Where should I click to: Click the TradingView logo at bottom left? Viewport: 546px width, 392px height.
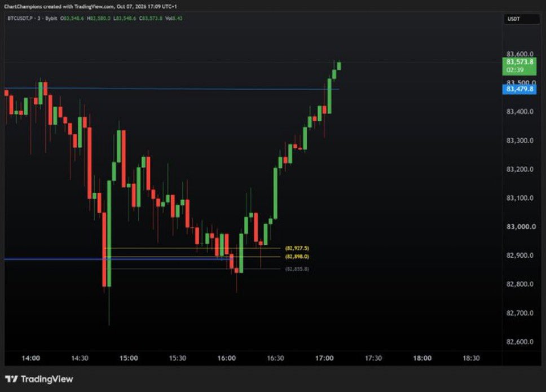(x=39, y=379)
